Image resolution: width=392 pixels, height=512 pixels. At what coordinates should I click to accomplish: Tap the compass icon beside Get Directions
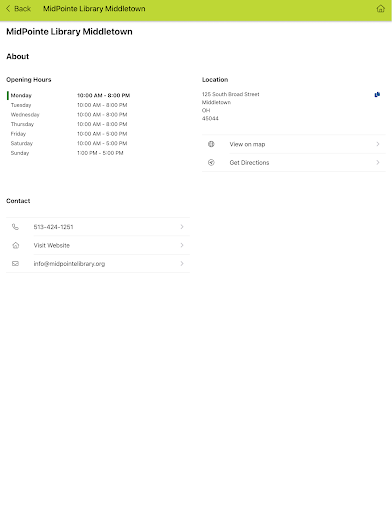211,162
